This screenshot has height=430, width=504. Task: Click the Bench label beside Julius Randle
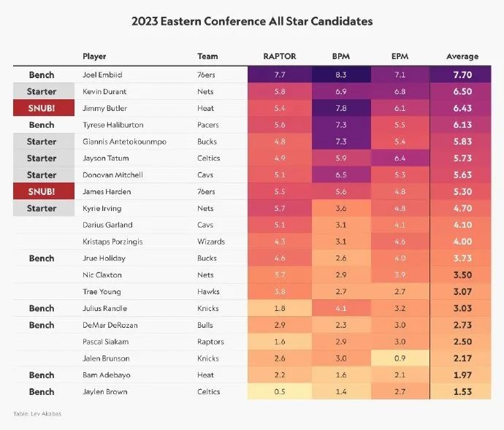pos(42,308)
